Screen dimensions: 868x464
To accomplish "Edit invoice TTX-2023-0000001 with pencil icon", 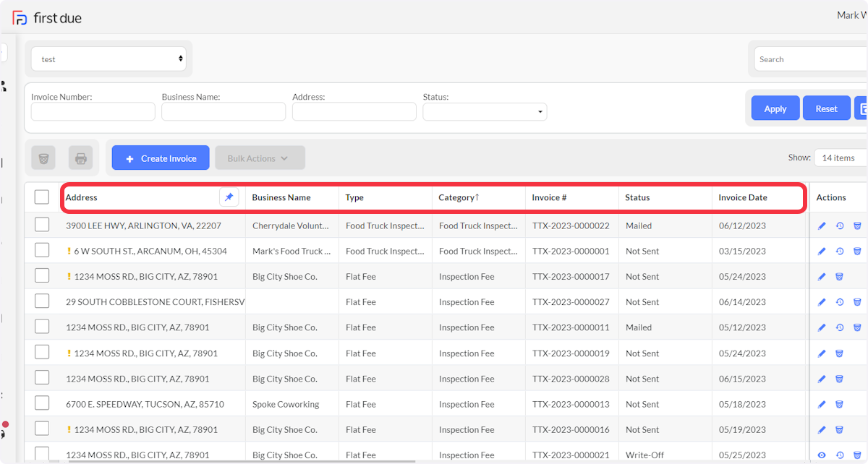I will (822, 252).
